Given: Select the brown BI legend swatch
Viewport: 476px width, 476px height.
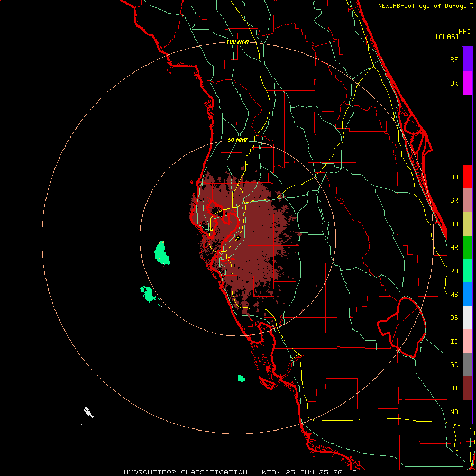Looking at the screenshot, I should (467, 388).
